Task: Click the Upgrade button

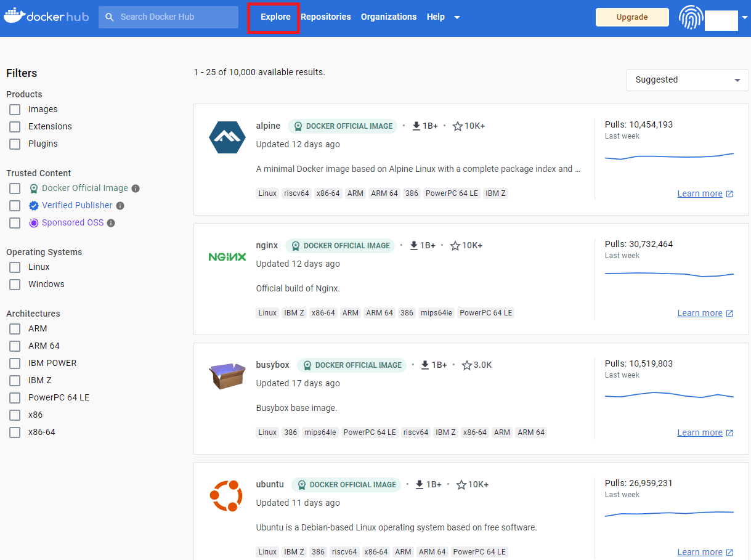Action: click(632, 17)
